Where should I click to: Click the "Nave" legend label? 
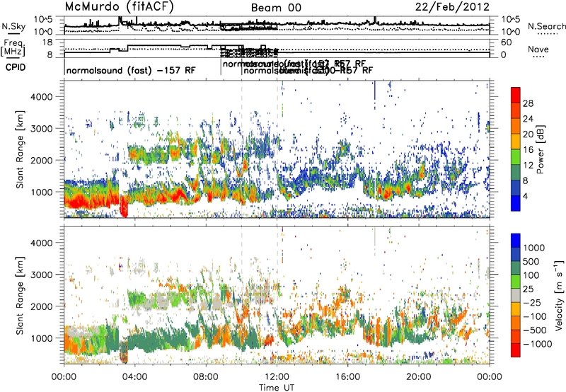[x=538, y=50]
